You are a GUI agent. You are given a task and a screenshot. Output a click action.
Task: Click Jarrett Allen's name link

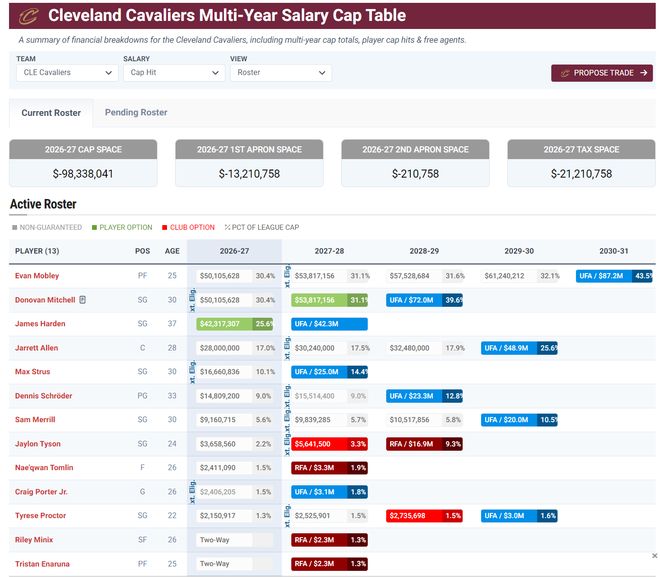tap(37, 348)
